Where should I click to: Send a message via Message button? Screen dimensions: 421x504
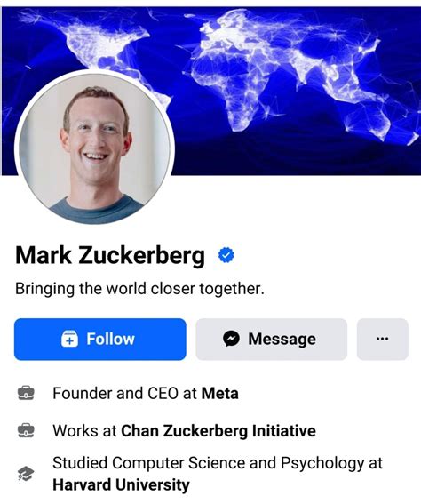tap(272, 339)
